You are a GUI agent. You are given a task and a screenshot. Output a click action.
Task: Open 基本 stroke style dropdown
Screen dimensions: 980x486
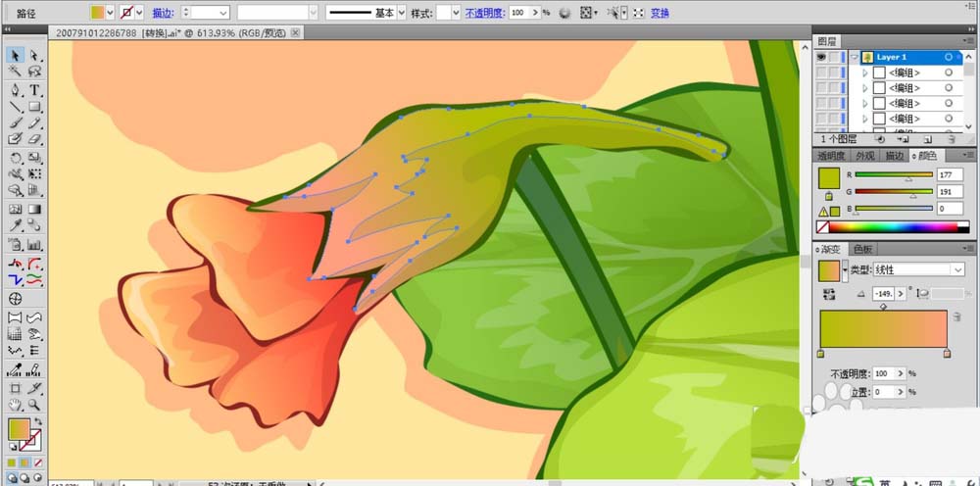pyautogui.click(x=401, y=13)
